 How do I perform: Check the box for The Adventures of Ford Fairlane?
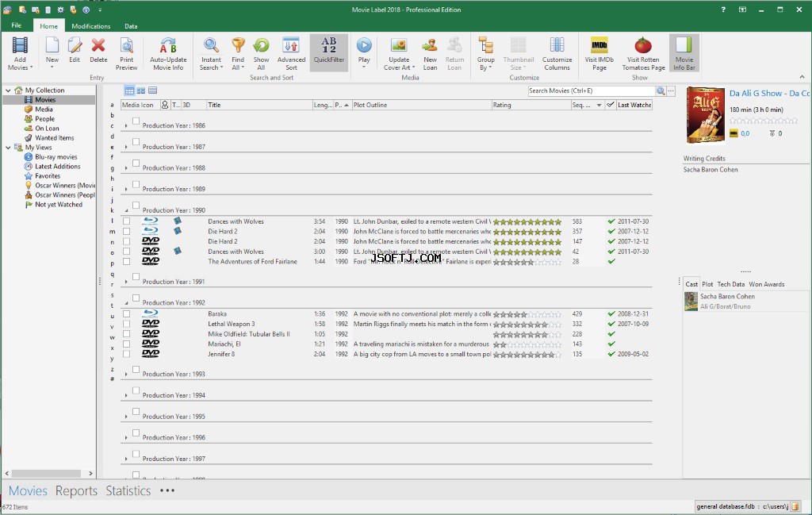click(126, 262)
